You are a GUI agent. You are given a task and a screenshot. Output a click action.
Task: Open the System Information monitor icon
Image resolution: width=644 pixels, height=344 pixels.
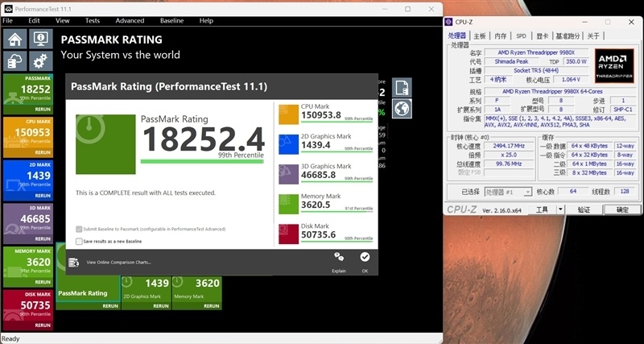41,39
